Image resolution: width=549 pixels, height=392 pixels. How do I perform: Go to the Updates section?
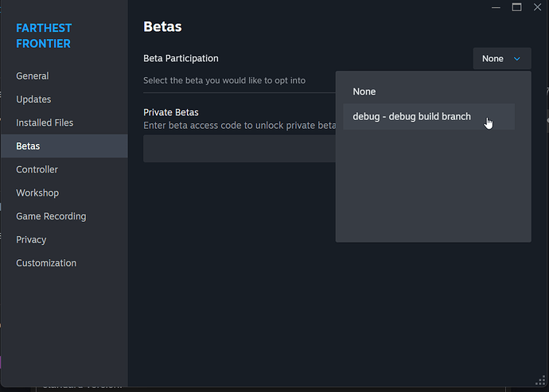[x=33, y=99]
